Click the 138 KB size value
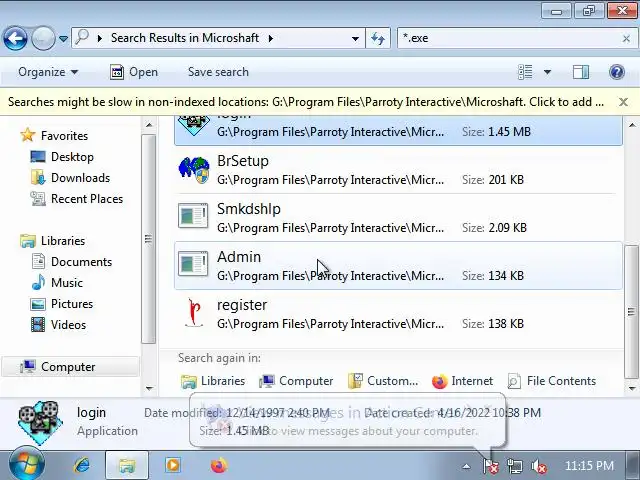The image size is (640, 480). [x=506, y=324]
